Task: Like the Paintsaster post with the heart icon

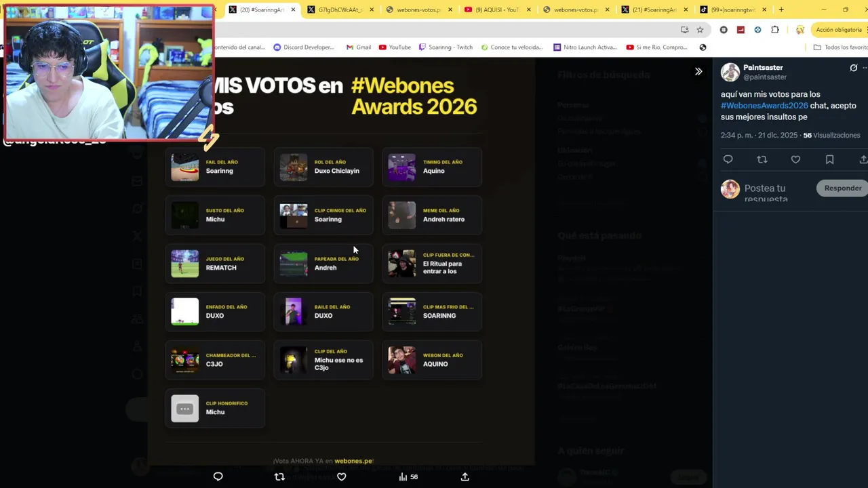Action: point(795,159)
